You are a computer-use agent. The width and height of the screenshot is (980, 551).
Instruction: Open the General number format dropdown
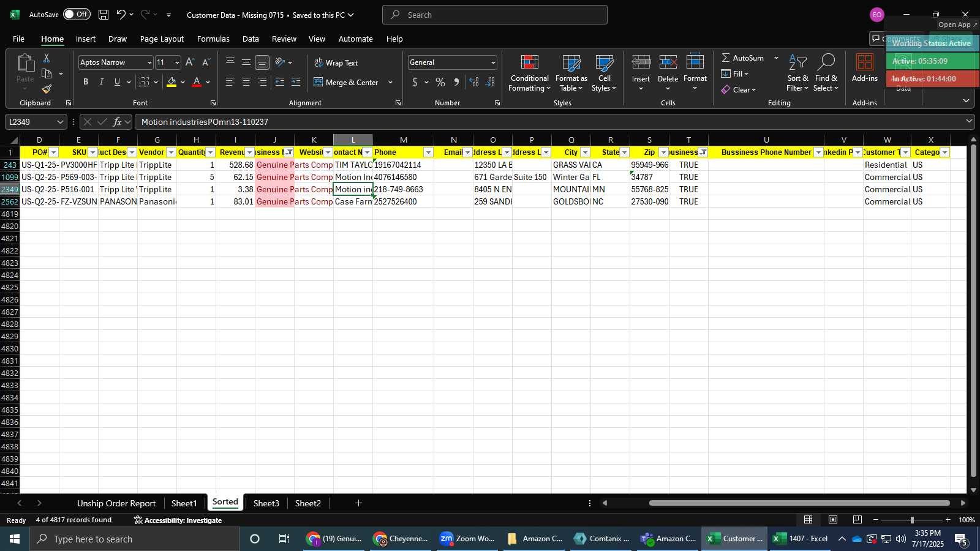493,62
